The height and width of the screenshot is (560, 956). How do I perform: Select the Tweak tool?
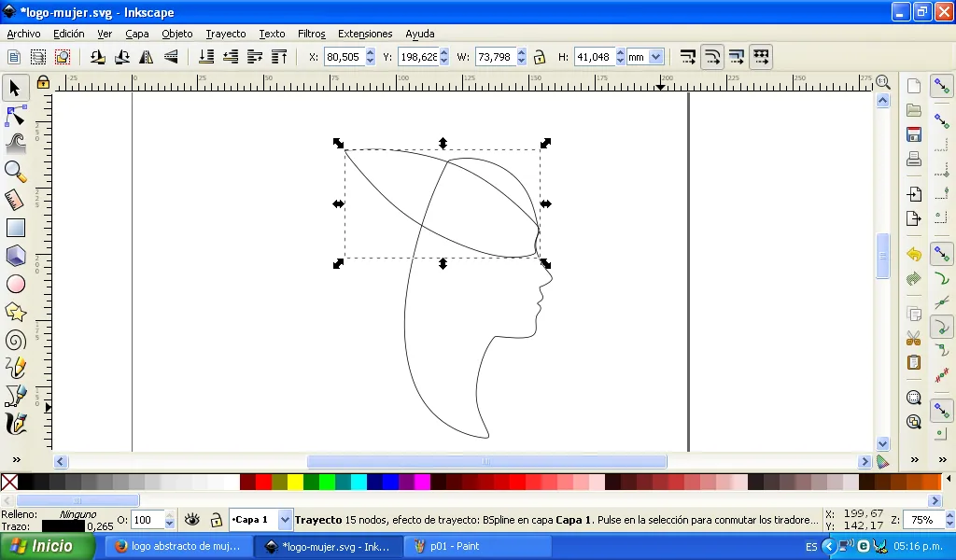click(15, 143)
